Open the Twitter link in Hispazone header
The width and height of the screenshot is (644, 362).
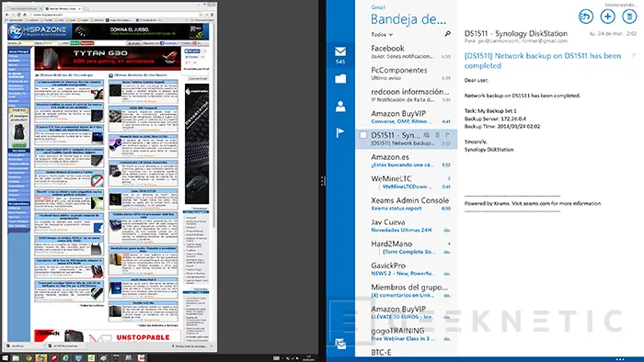click(185, 43)
